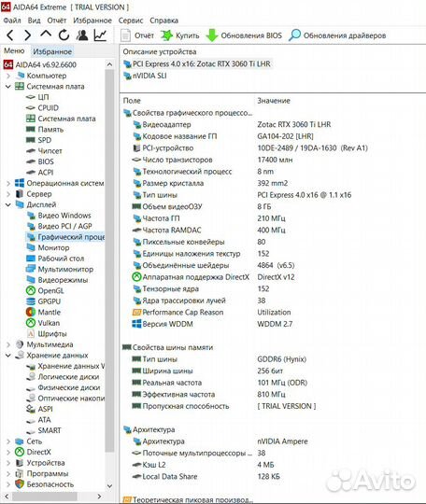Open Обновления драйверов

337,35
